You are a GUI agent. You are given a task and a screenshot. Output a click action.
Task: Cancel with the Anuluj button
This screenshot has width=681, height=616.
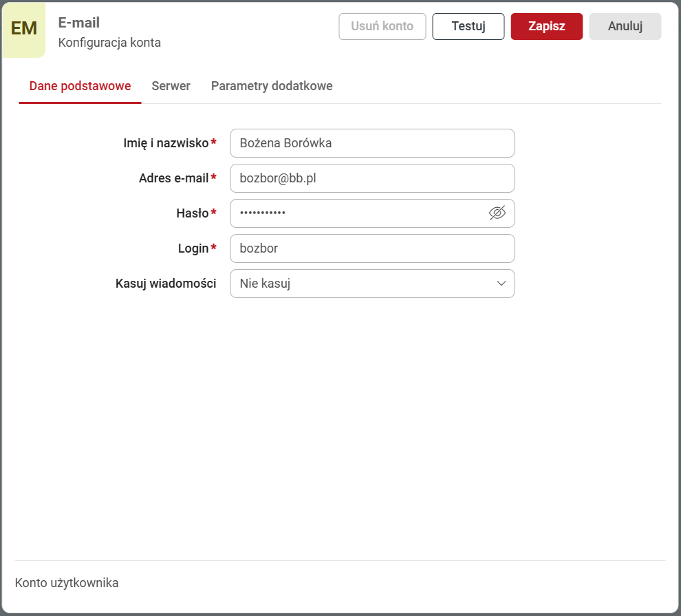(x=625, y=27)
